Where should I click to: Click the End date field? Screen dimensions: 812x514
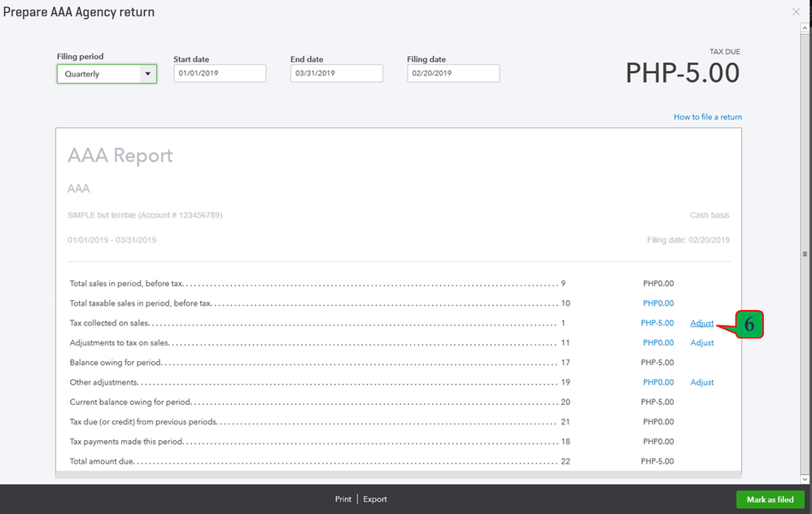click(336, 73)
